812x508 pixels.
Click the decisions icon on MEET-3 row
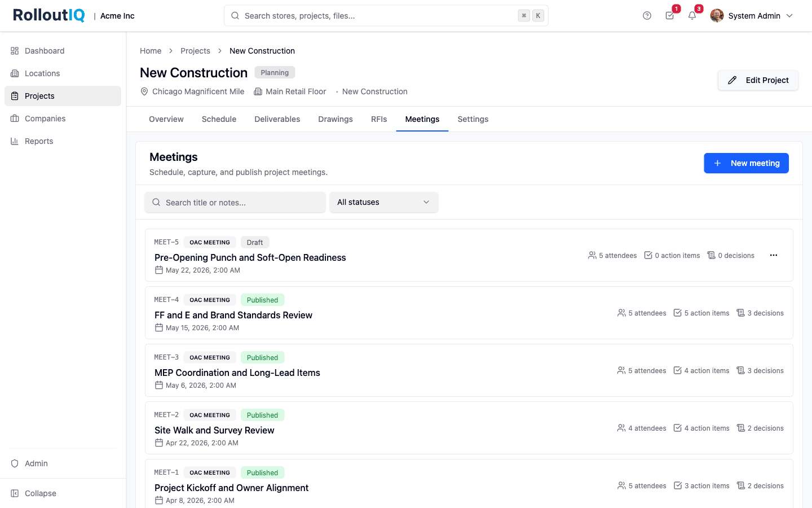click(x=741, y=370)
